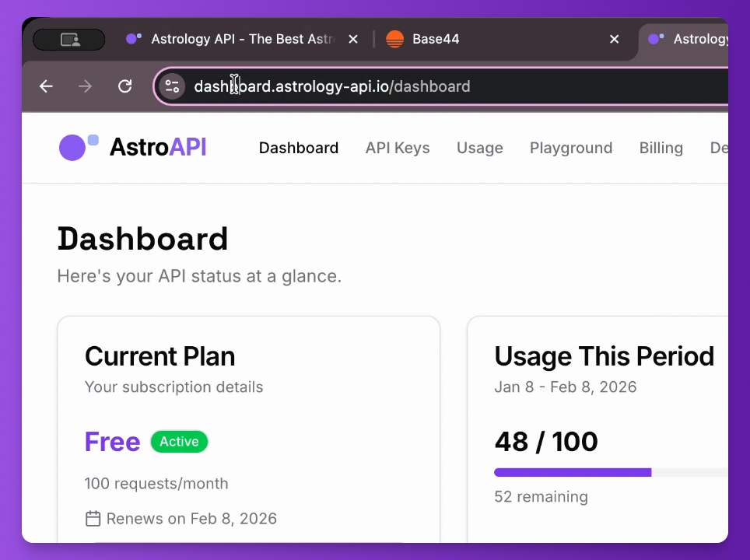Go to the Usage nav item

pos(480,148)
